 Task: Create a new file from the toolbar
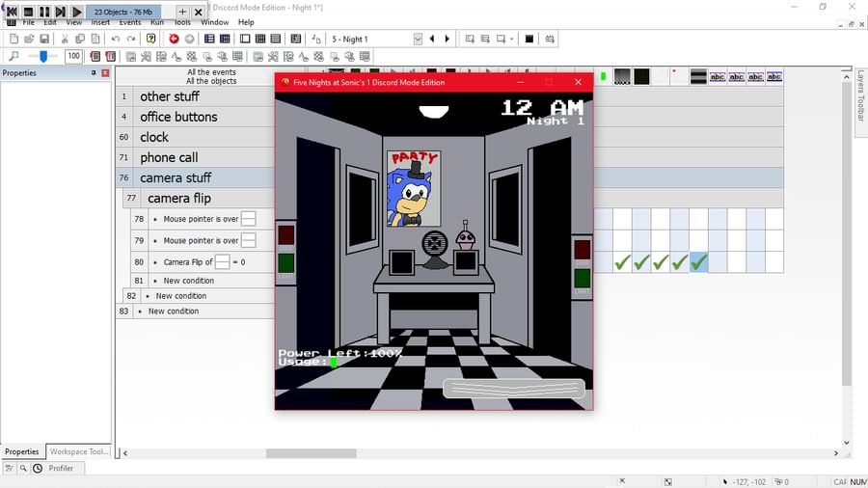pos(14,39)
